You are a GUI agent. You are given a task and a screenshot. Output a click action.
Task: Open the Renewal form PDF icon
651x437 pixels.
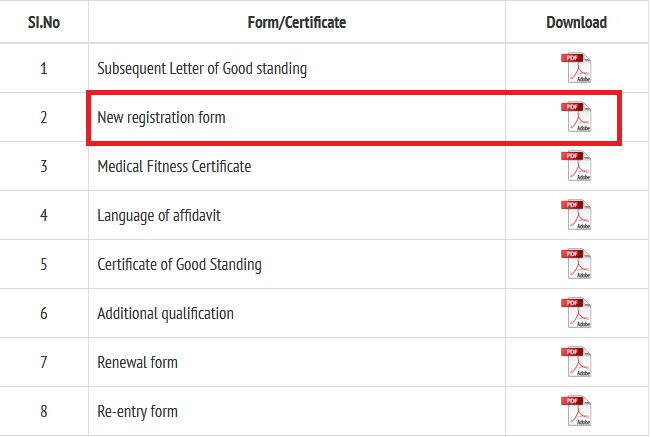[576, 362]
